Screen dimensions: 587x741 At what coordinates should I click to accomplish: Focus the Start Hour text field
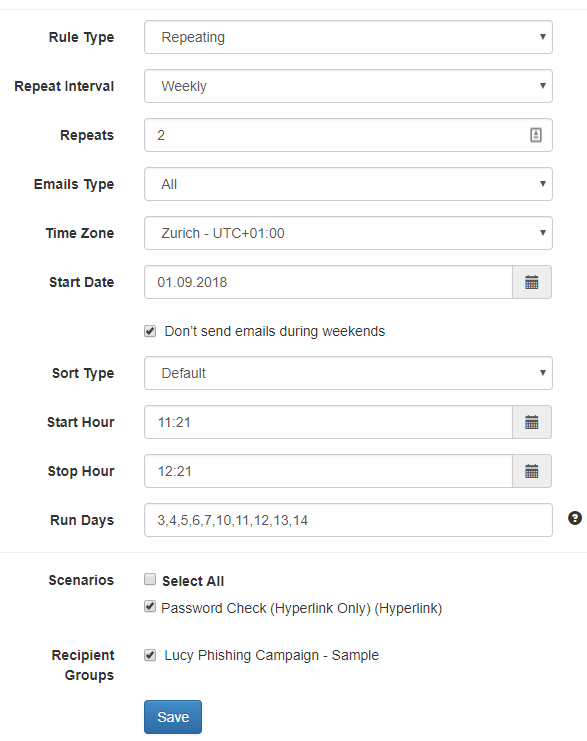point(328,422)
